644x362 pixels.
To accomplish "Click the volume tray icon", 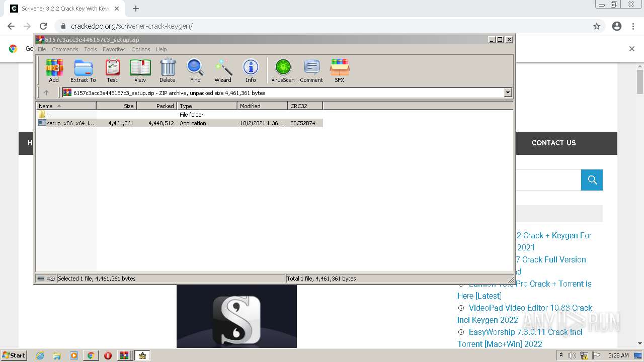I will click(572, 355).
